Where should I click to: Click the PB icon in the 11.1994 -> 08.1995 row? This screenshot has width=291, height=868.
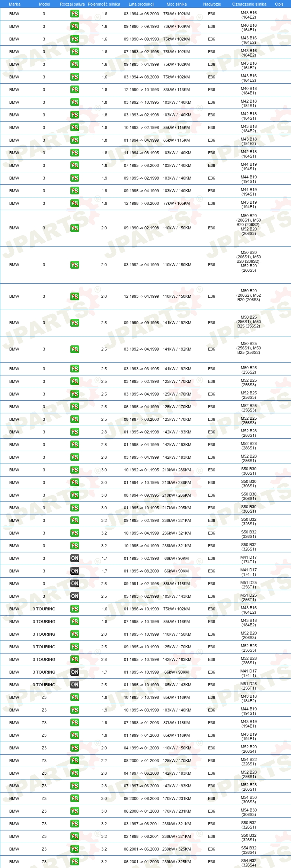click(74, 153)
